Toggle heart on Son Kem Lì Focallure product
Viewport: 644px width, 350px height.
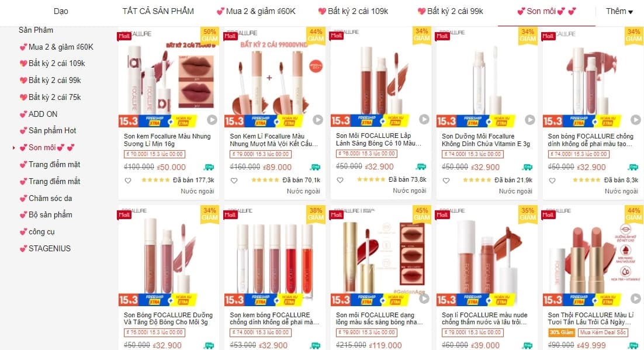click(234, 181)
